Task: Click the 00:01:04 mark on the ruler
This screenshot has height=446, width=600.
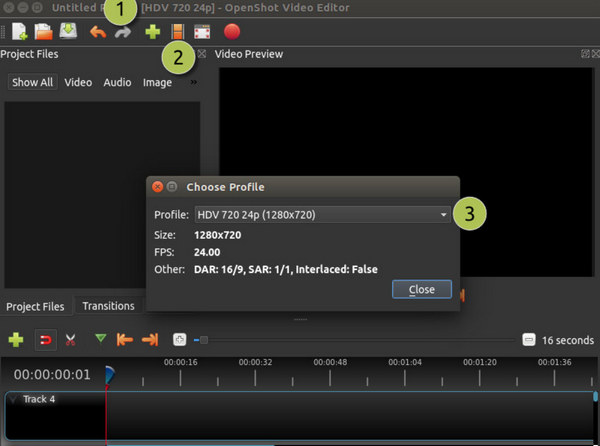Action: click(405, 362)
